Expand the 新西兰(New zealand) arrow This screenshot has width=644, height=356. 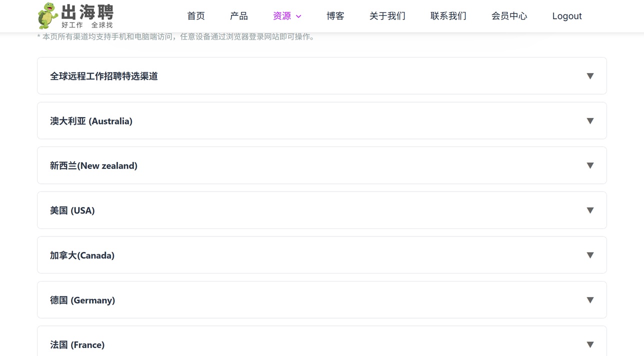(x=590, y=165)
